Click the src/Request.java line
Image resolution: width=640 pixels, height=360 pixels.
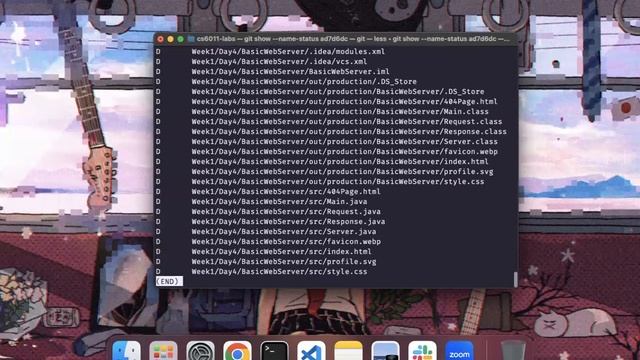click(x=286, y=211)
